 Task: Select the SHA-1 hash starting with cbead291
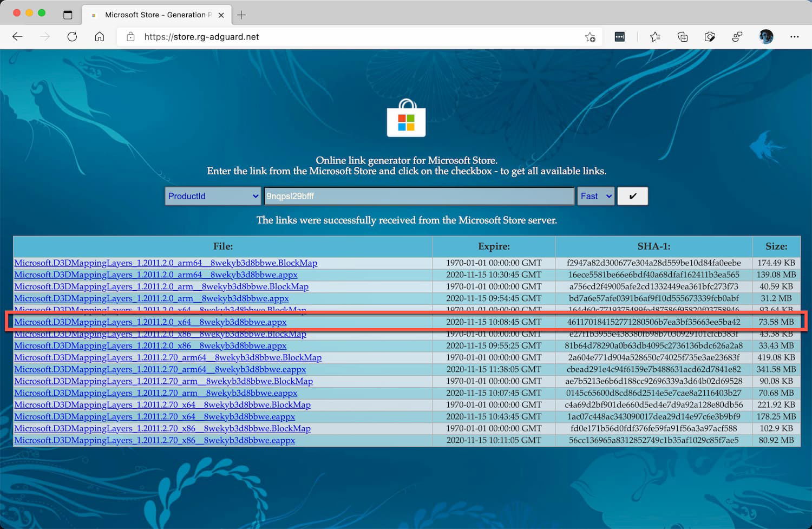(653, 369)
